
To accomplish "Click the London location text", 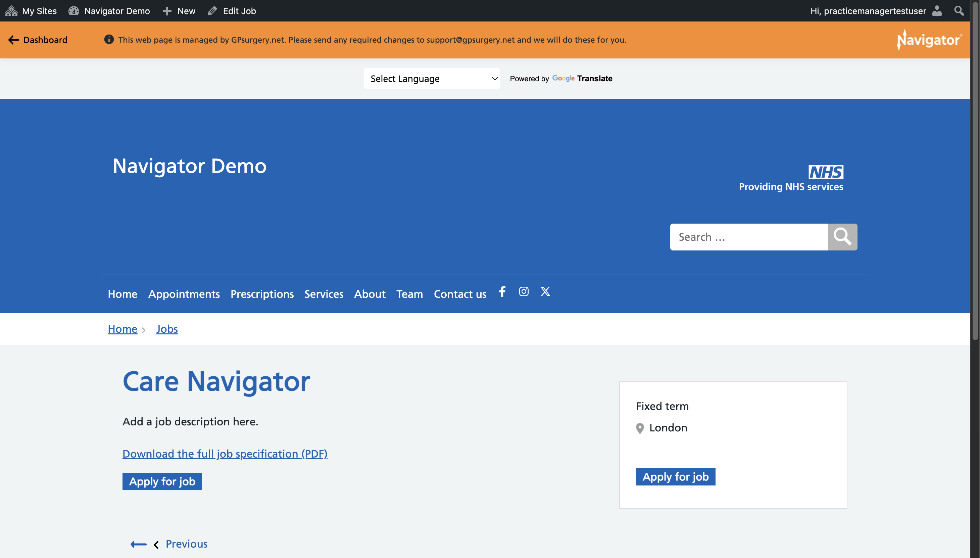I will pyautogui.click(x=668, y=428).
